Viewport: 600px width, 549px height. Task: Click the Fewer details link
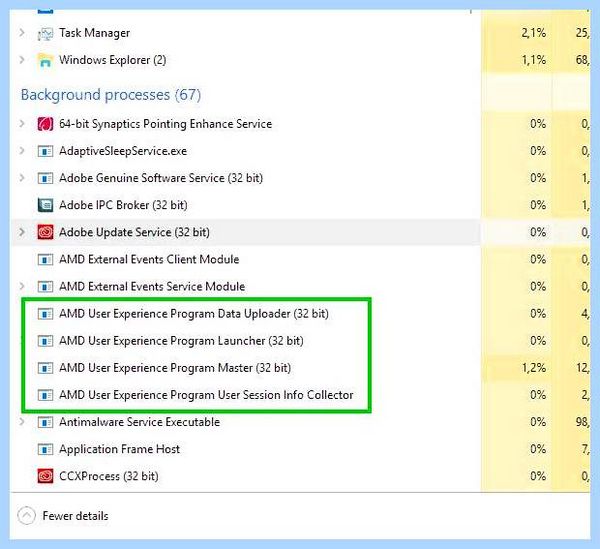(x=75, y=516)
